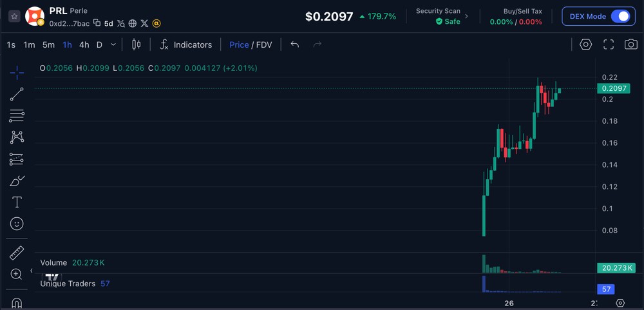This screenshot has height=310, width=644.
Task: Enter fullscreen chart mode
Action: (x=609, y=44)
